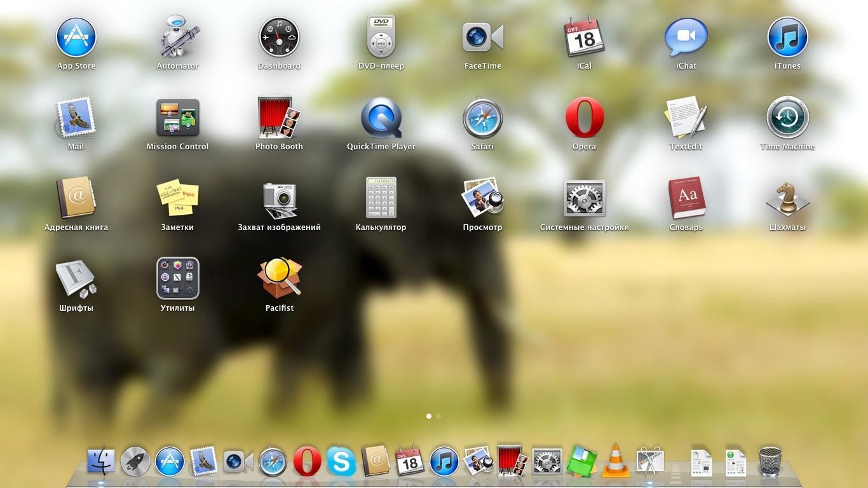The height and width of the screenshot is (488, 868).
Task: Open App Store from the Dock
Action: click(170, 461)
